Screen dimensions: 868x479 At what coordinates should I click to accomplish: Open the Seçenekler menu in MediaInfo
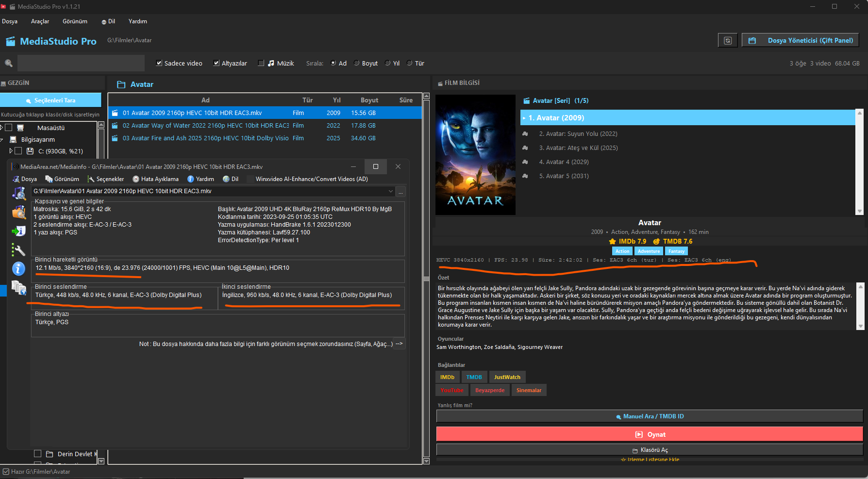click(105, 179)
